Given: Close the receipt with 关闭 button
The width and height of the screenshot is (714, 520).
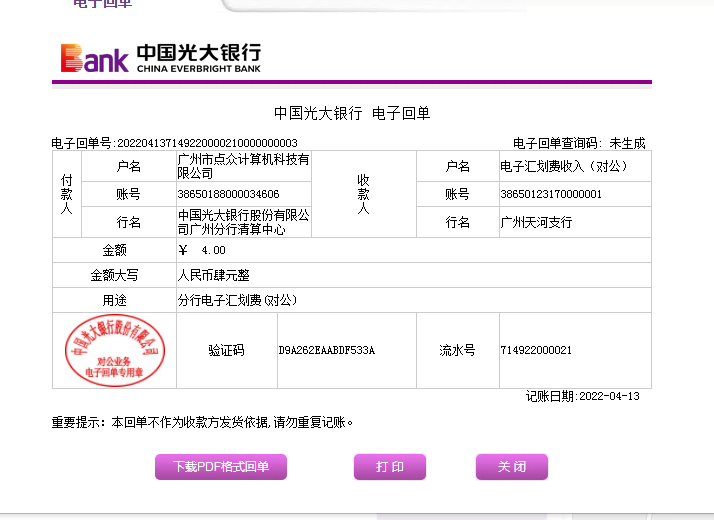Looking at the screenshot, I should [x=511, y=467].
